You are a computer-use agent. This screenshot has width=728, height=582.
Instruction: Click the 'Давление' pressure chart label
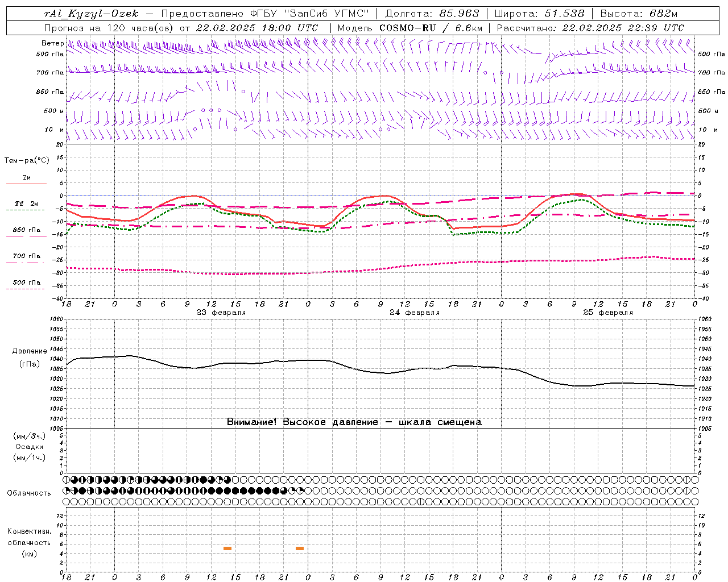(x=30, y=351)
